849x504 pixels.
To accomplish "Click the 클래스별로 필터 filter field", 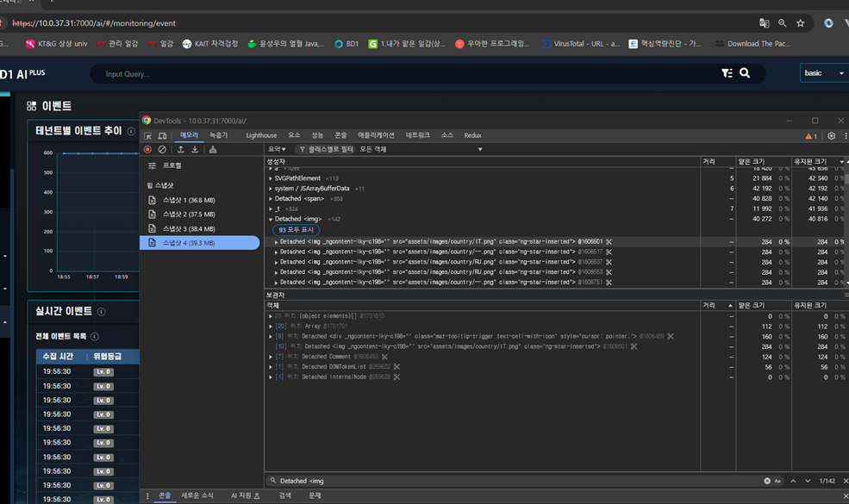I will (329, 150).
